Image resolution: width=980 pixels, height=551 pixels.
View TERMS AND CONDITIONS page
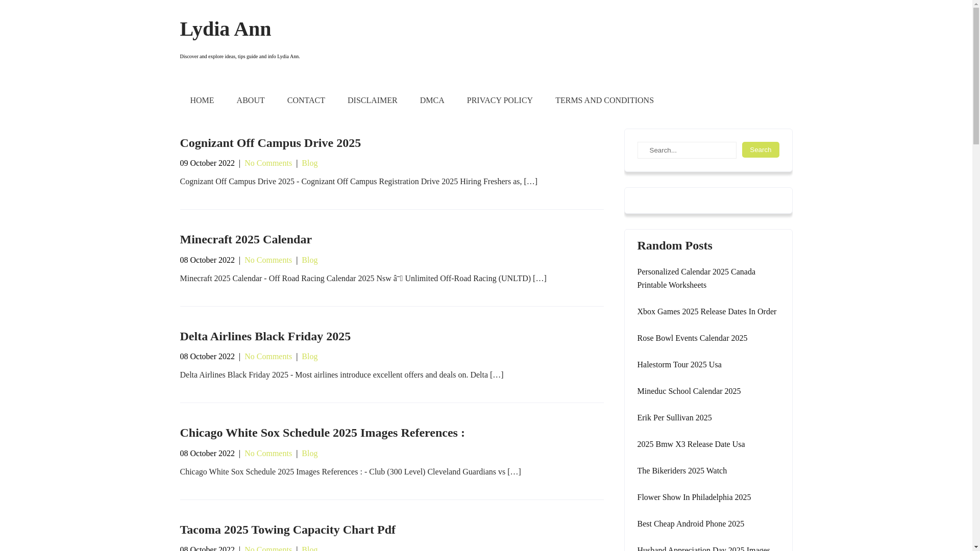pyautogui.click(x=604, y=101)
